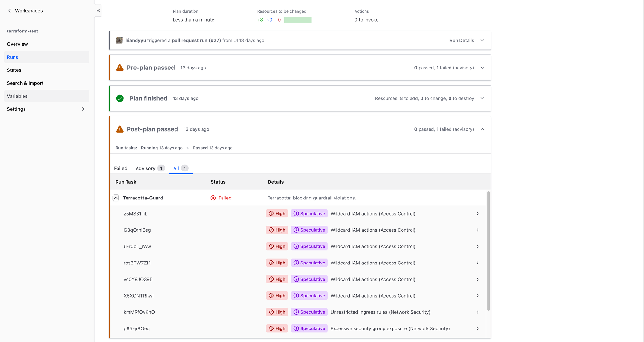Click the red Failed status icon
The image size is (644, 342).
tap(213, 198)
